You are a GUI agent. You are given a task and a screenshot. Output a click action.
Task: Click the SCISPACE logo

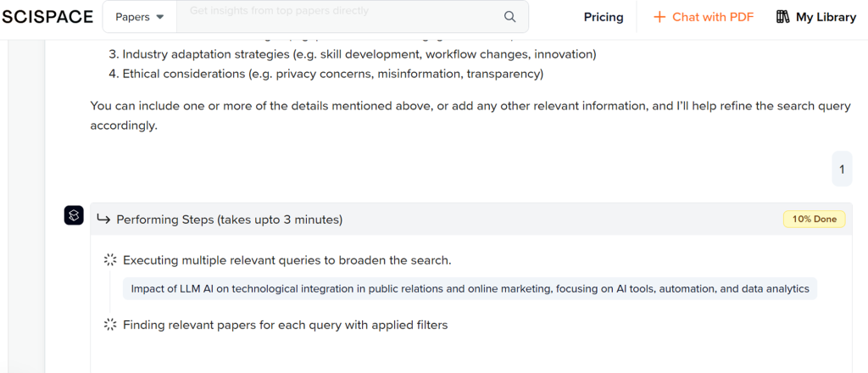(x=47, y=17)
